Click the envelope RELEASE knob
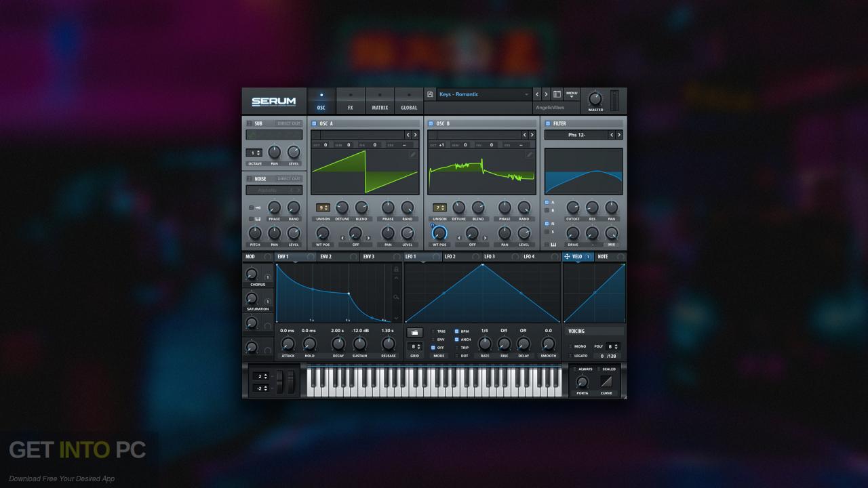Viewport: 868px width, 488px height. click(x=388, y=344)
